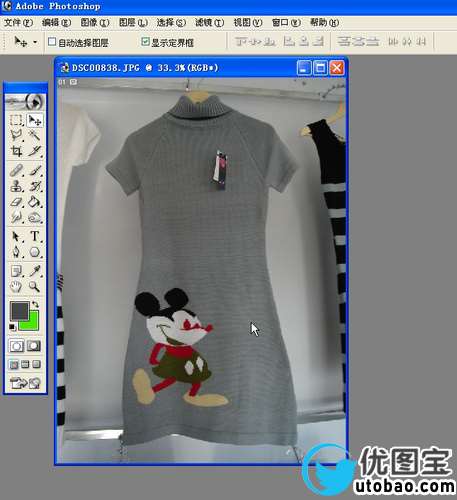Select the Magic Wand tool
457x500 pixels.
click(35, 135)
